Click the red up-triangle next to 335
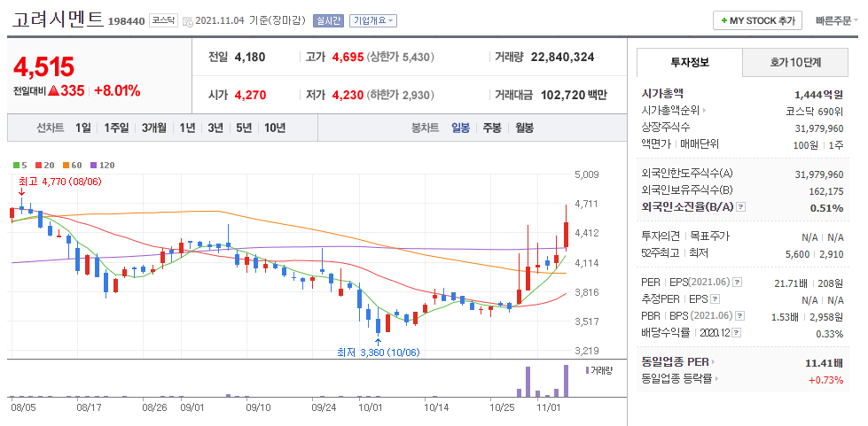 [x=53, y=91]
